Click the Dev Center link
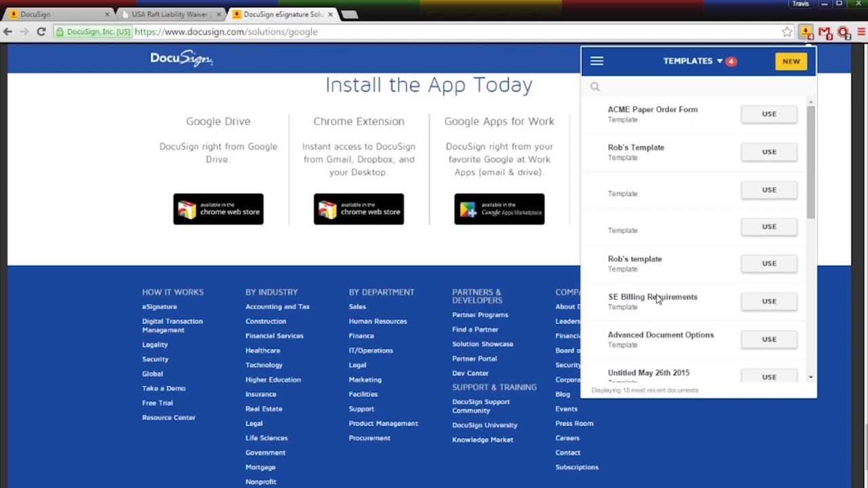868x488 pixels. (x=471, y=373)
